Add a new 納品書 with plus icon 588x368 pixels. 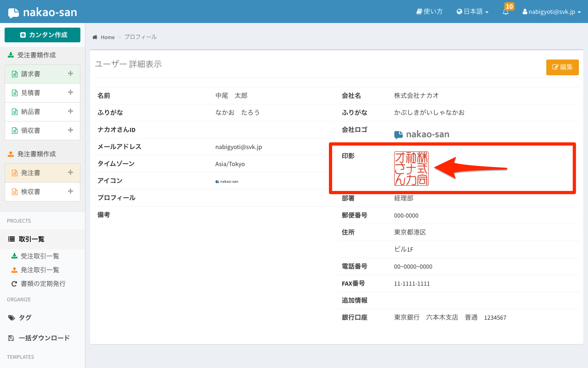pyautogui.click(x=70, y=111)
